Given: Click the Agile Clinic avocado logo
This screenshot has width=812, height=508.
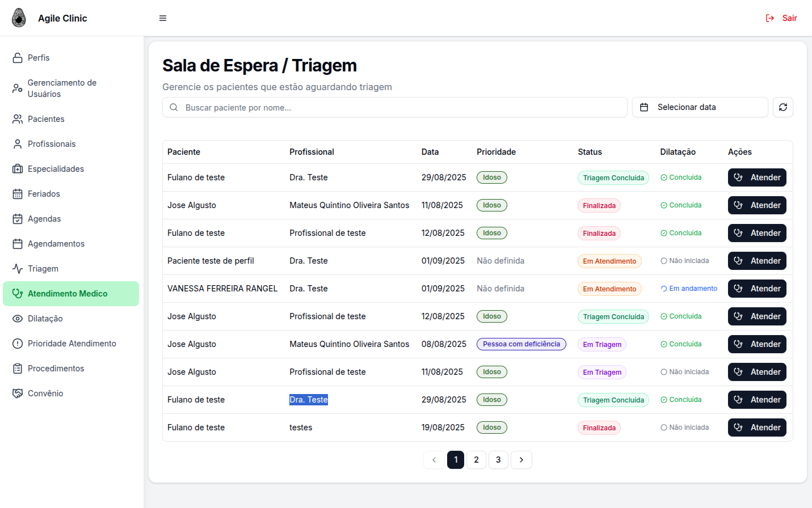Looking at the screenshot, I should click(x=19, y=18).
